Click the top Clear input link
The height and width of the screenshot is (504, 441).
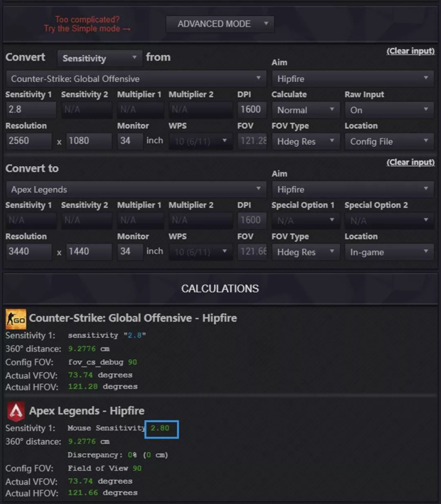(410, 51)
